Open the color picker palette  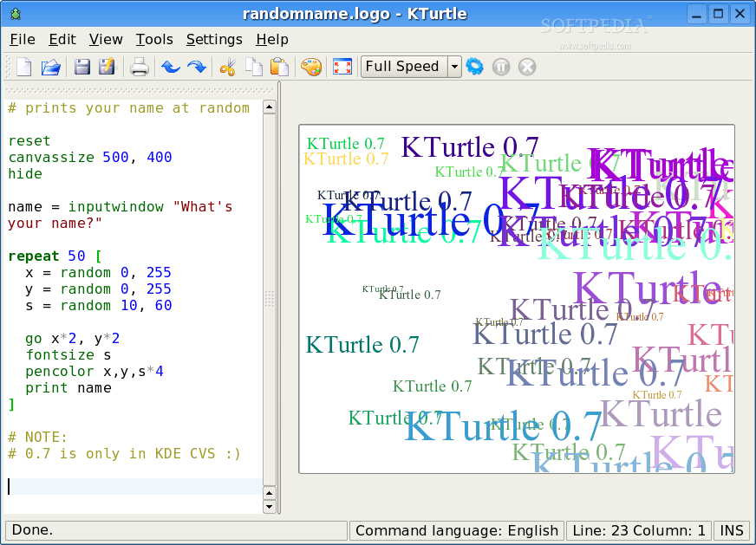(311, 66)
